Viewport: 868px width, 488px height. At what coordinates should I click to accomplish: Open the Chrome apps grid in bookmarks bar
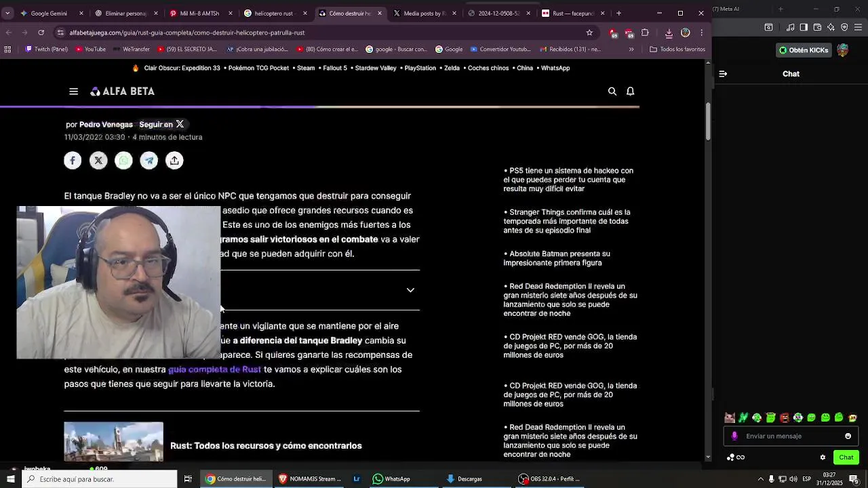pos(7,49)
